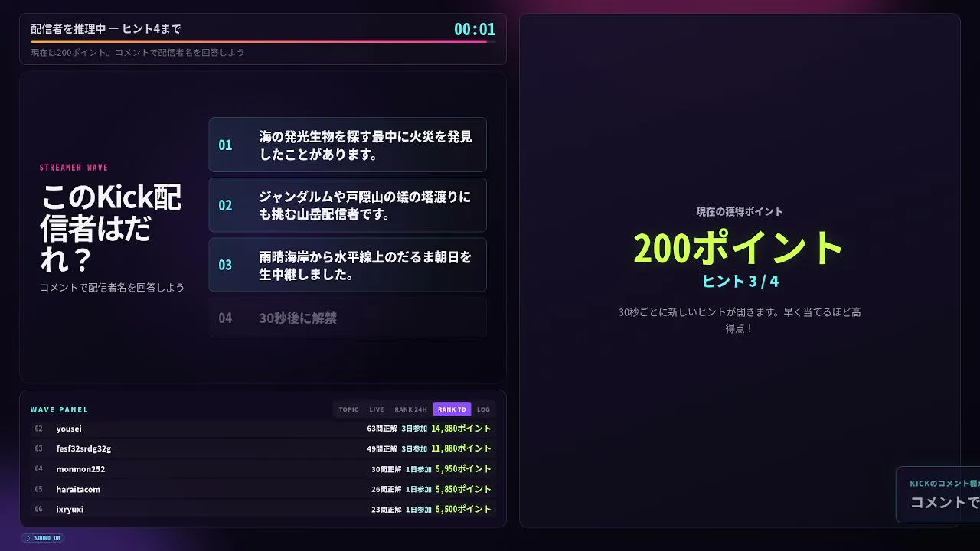Click the STREAMER WAVE label

click(x=74, y=168)
